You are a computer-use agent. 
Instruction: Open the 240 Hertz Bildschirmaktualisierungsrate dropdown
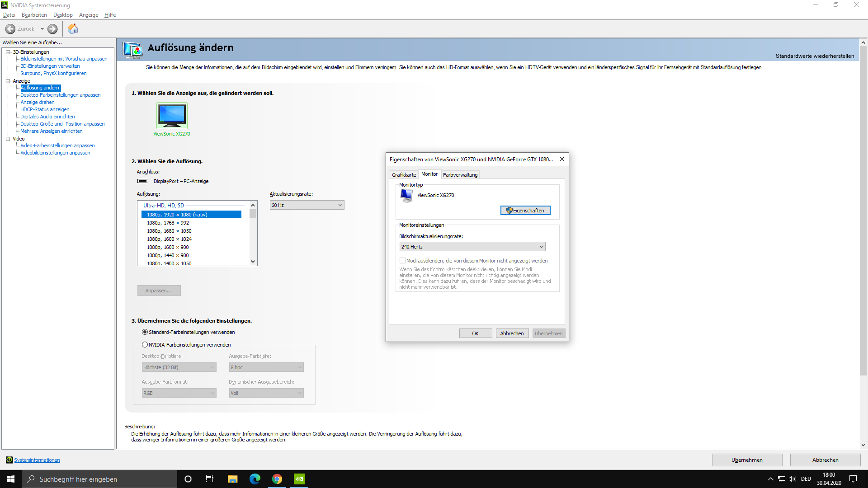click(472, 247)
